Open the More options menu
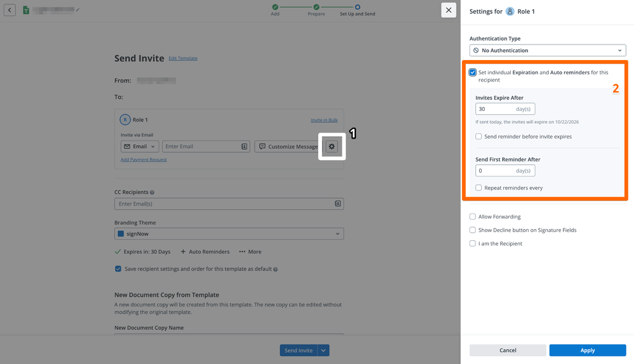Image resolution: width=634 pixels, height=364 pixels. point(250,251)
